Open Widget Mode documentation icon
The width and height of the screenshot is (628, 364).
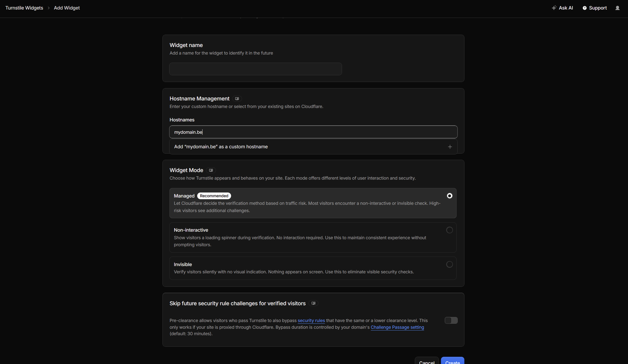tap(211, 170)
